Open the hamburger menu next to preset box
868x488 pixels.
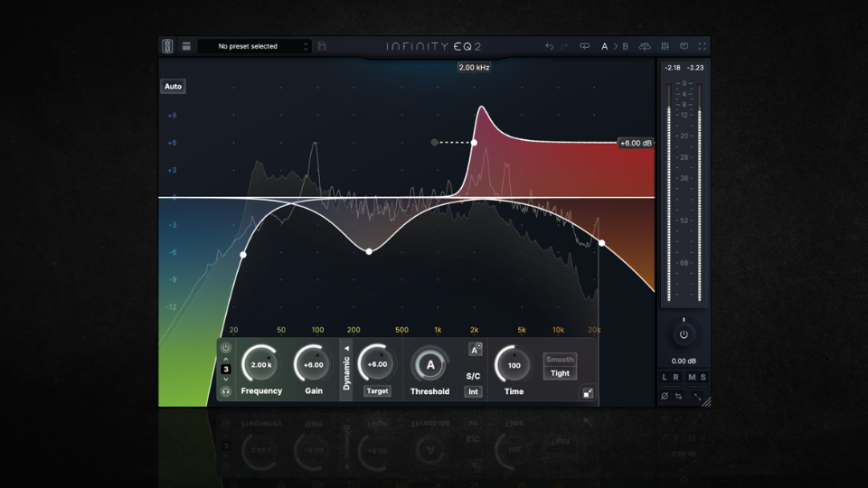pos(186,46)
